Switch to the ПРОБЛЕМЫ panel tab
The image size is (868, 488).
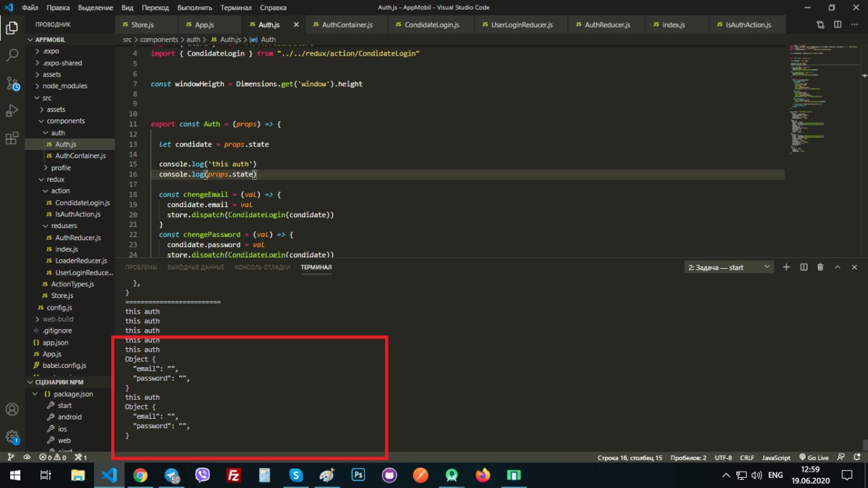point(141,267)
